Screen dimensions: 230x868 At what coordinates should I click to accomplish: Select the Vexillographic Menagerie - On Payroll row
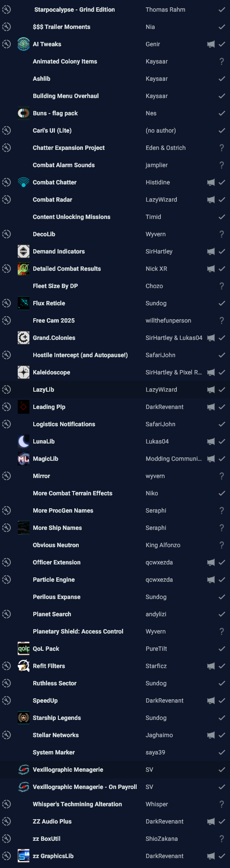coord(115,787)
